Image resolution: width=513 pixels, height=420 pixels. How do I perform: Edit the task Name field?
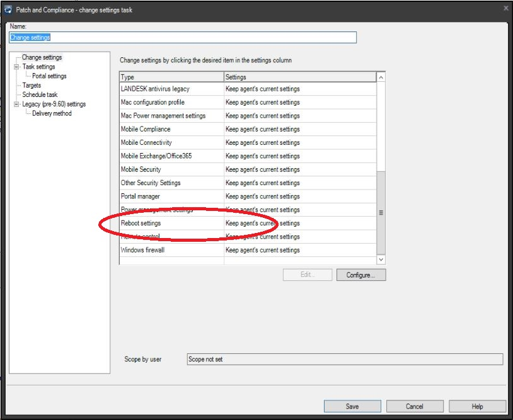pos(182,37)
